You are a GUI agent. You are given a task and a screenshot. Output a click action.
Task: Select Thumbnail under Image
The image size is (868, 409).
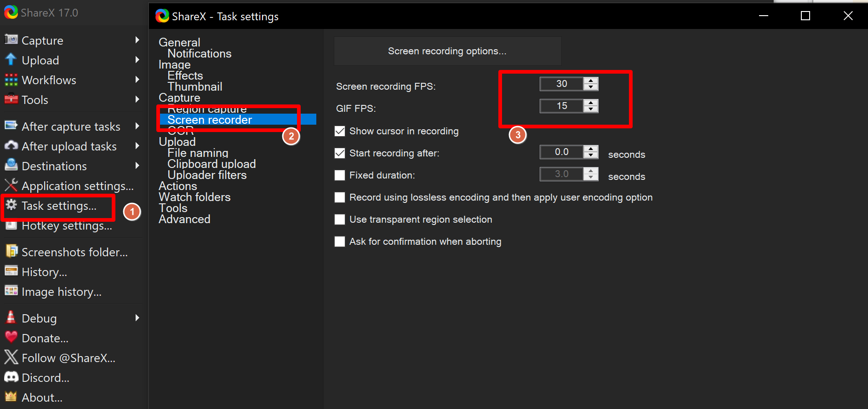[x=195, y=86]
